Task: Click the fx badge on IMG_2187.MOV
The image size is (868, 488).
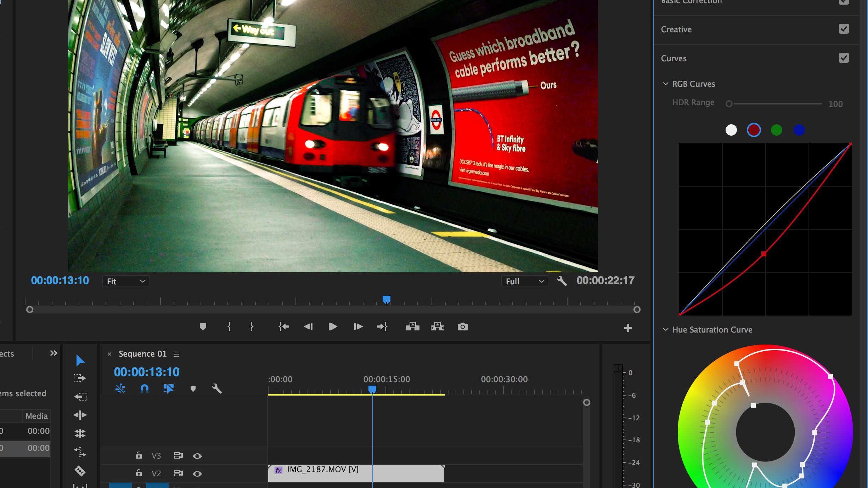Action: (278, 470)
